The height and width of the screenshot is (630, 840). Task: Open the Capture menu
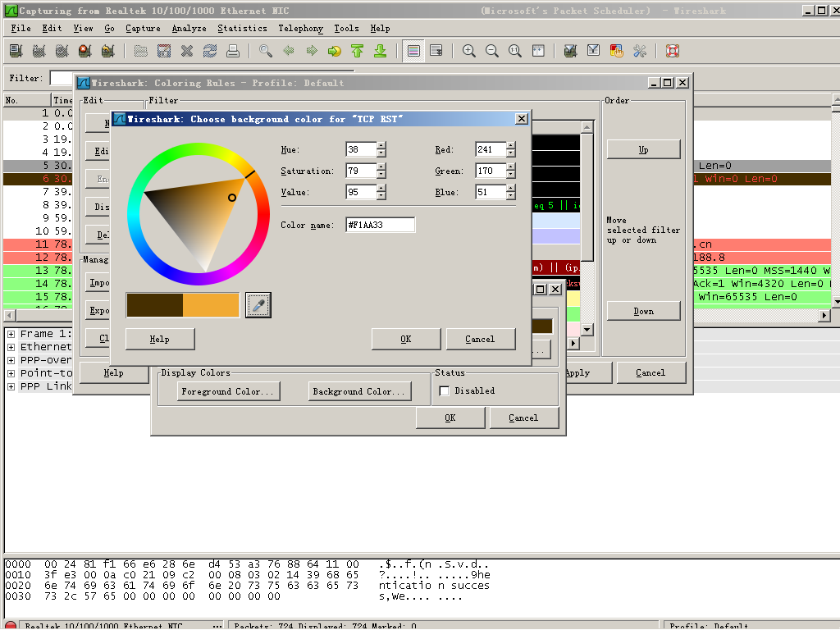point(143,29)
